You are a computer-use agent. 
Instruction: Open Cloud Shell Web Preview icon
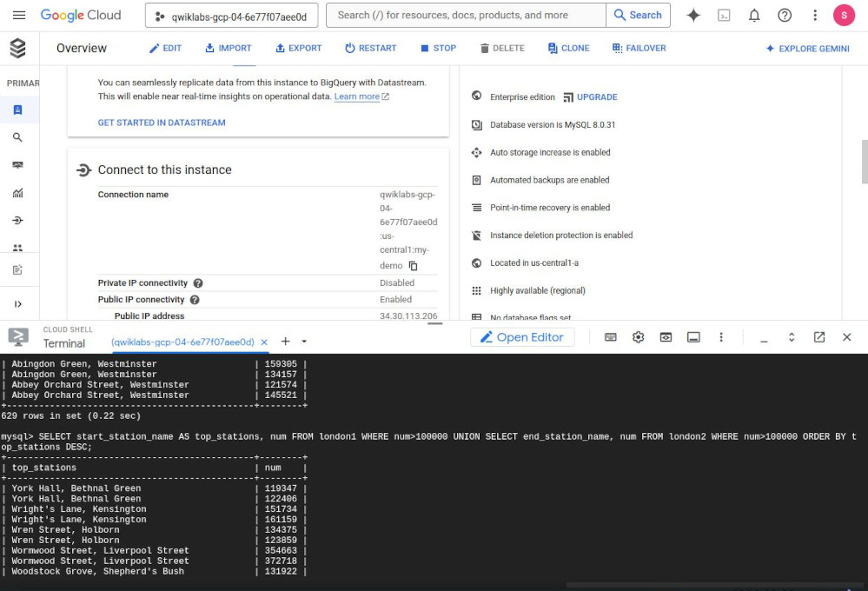tap(666, 337)
